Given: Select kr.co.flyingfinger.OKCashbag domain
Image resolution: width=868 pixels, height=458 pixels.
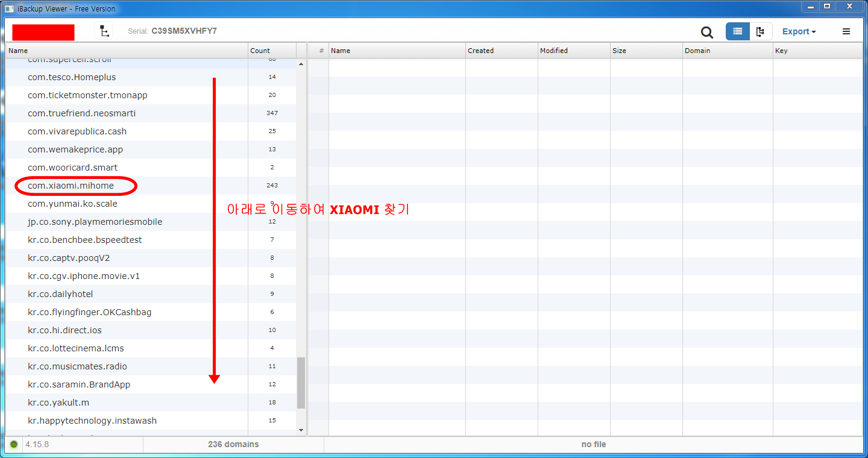Looking at the screenshot, I should click(151, 312).
